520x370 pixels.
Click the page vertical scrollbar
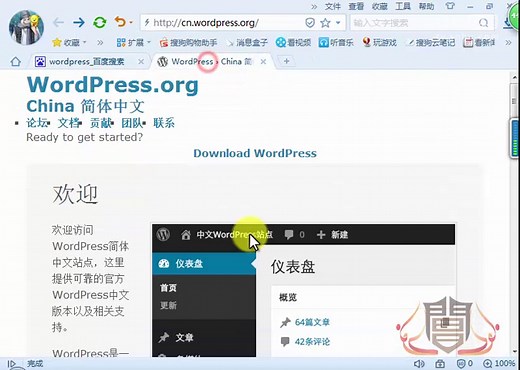(x=514, y=213)
